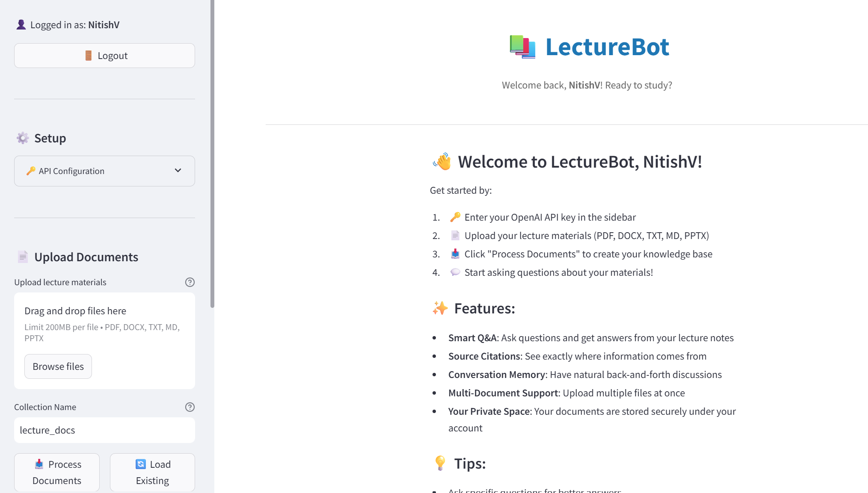Click the API Configuration chevron arrow
The width and height of the screenshot is (868, 493).
pos(178,171)
